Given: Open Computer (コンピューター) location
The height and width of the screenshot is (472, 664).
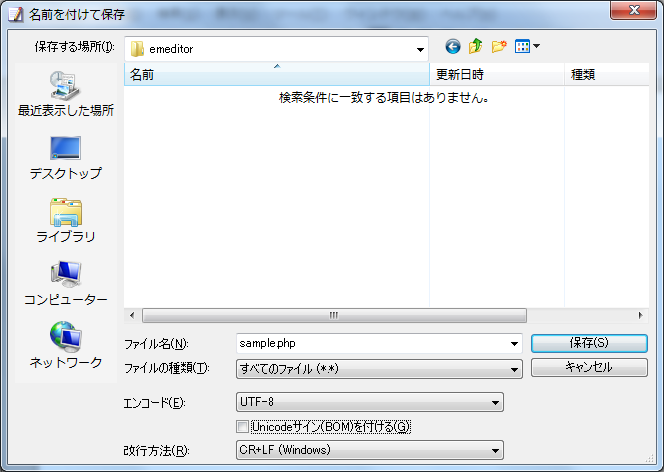Looking at the screenshot, I should [65, 284].
